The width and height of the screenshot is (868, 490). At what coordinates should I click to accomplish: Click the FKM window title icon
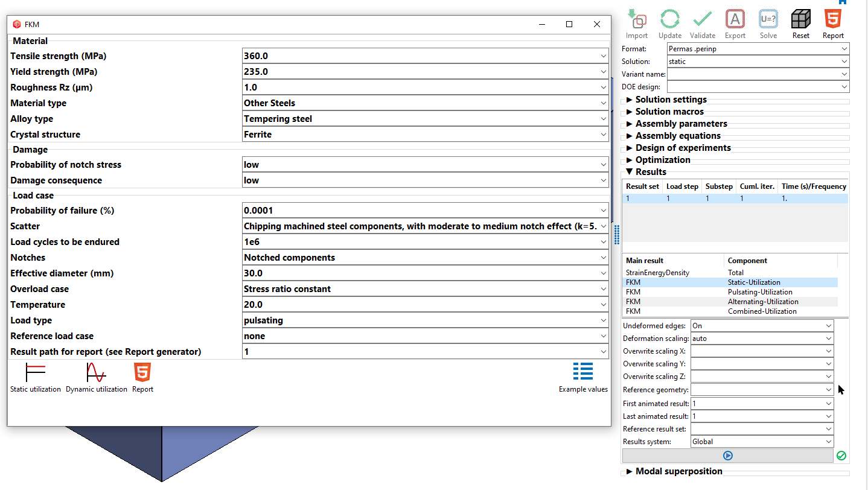16,24
